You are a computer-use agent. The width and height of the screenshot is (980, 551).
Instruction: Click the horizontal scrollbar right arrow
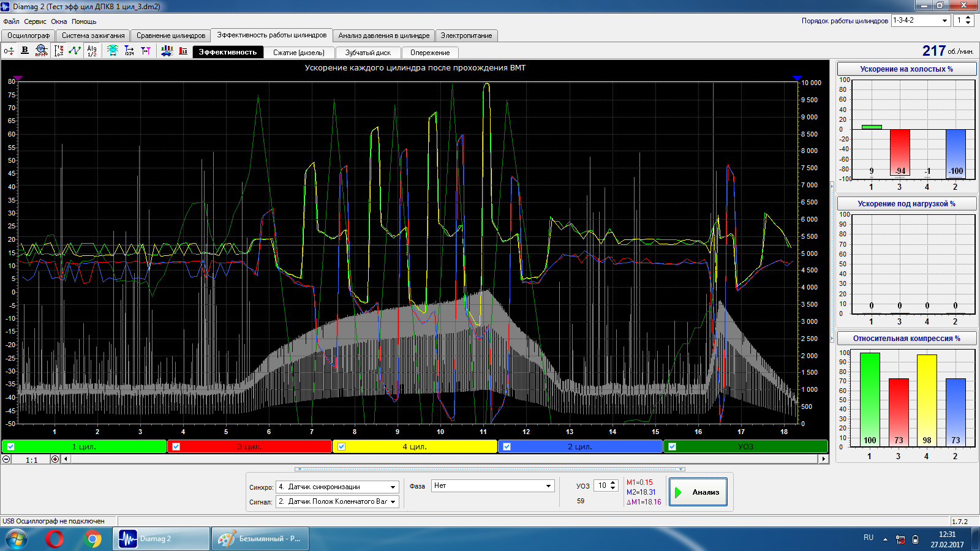823,459
